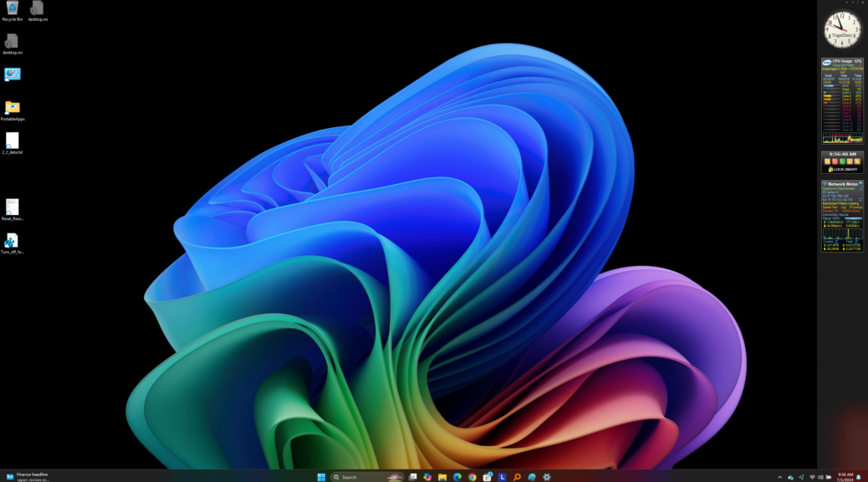This screenshot has width=868, height=482.
Task: Click the Network Meter gadget title
Action: click(x=843, y=184)
